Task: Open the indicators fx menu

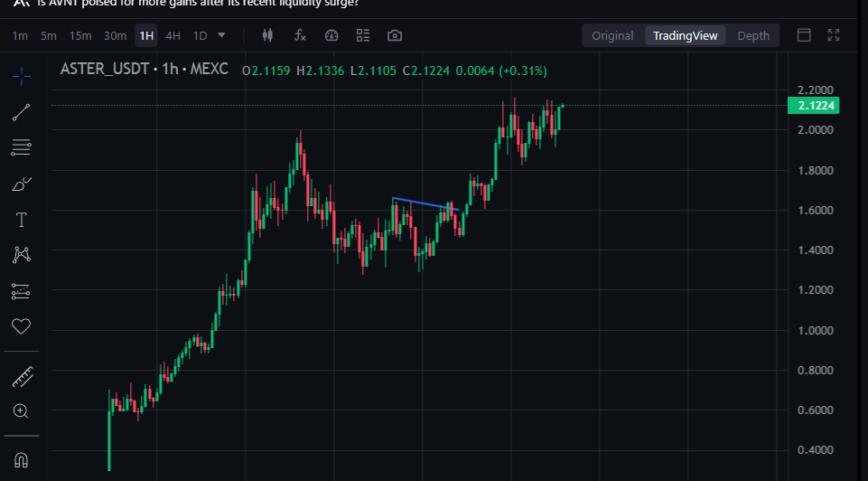Action: click(x=300, y=35)
